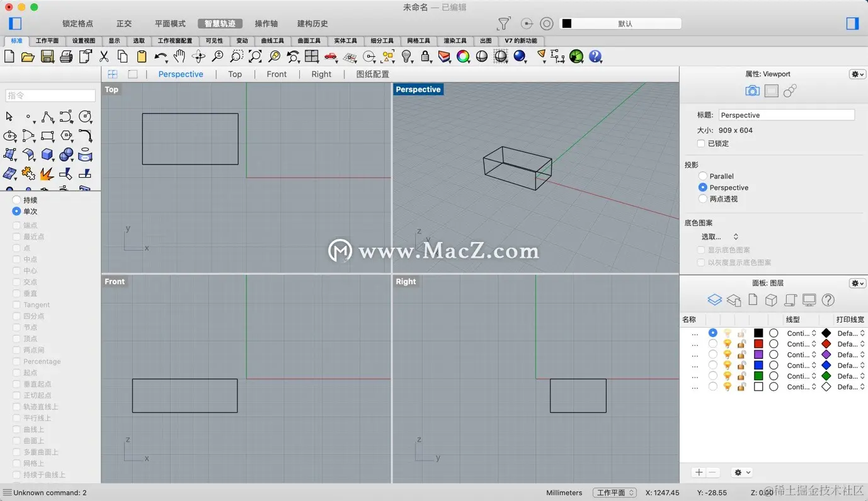
Task: Click the selection filter funnel icon
Action: 503,24
